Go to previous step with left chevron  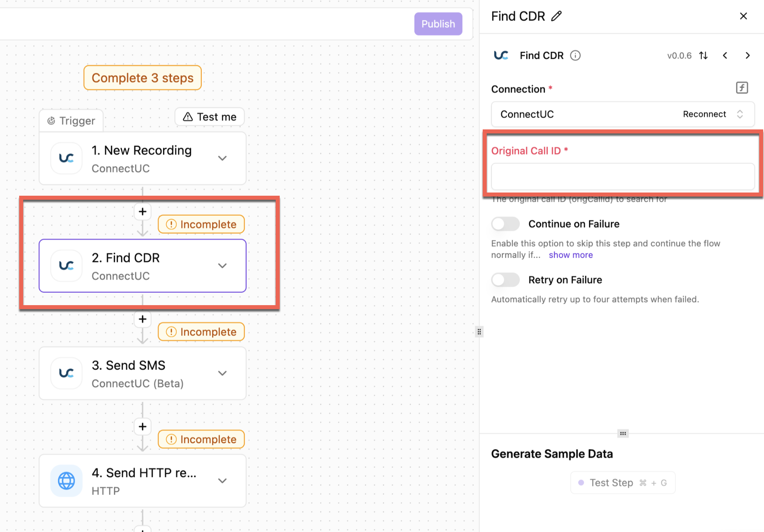(x=725, y=56)
